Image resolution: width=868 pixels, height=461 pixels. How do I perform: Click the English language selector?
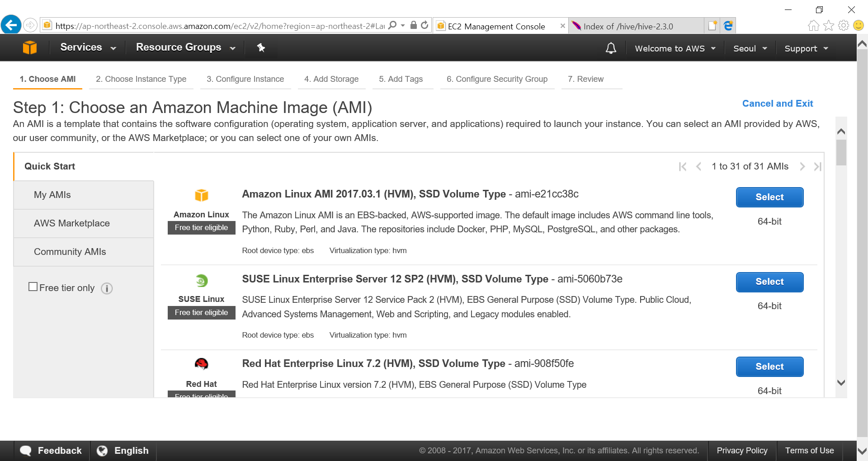[x=123, y=451]
